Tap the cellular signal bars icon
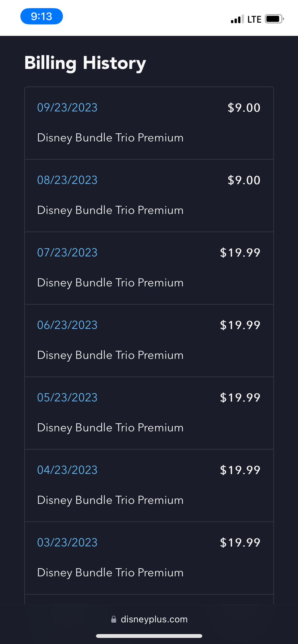 coord(237,19)
